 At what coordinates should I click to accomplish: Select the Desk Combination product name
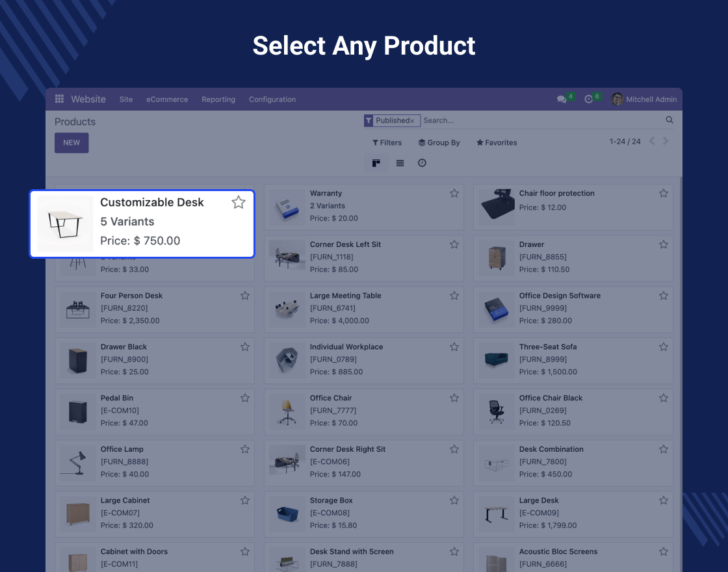click(x=551, y=449)
